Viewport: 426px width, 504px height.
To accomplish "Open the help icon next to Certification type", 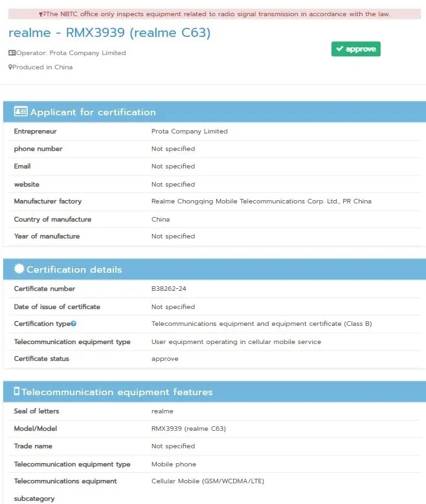I will pos(74,324).
